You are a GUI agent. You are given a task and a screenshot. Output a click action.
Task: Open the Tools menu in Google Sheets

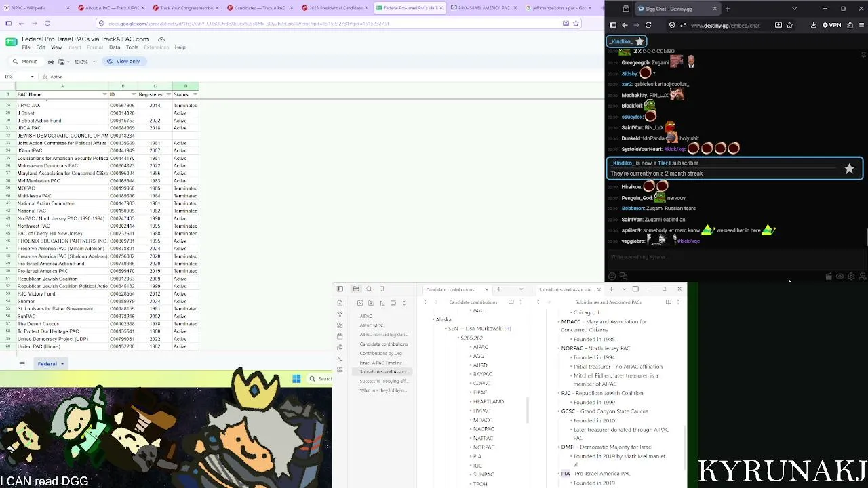point(132,47)
